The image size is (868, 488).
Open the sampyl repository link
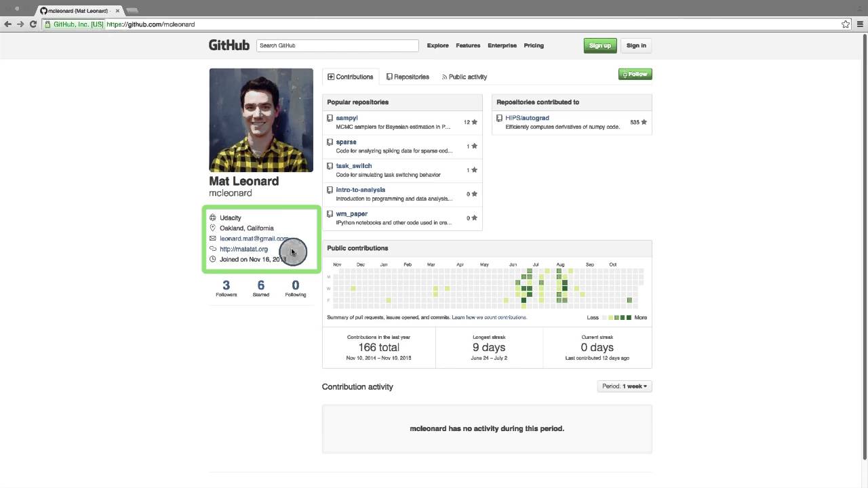tap(347, 118)
